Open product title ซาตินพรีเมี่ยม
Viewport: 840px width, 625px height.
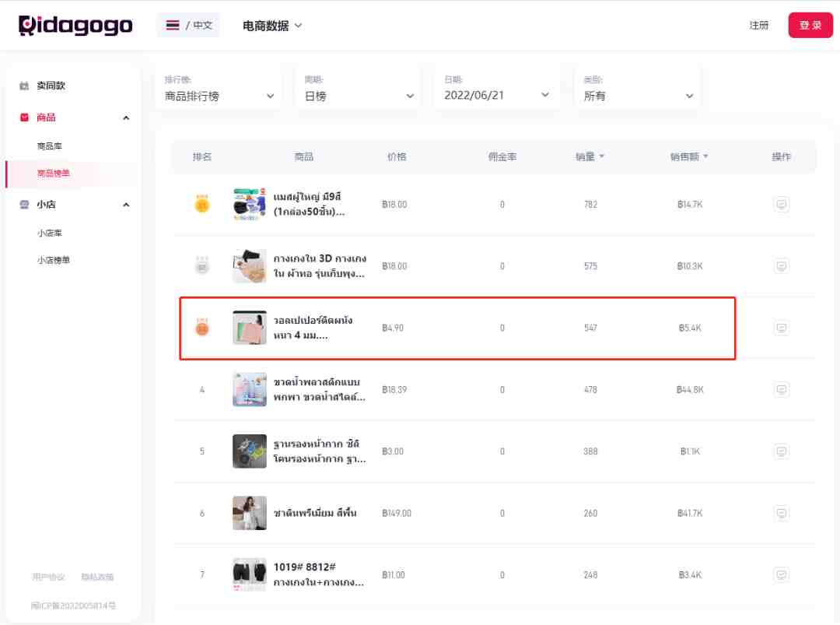point(315,513)
